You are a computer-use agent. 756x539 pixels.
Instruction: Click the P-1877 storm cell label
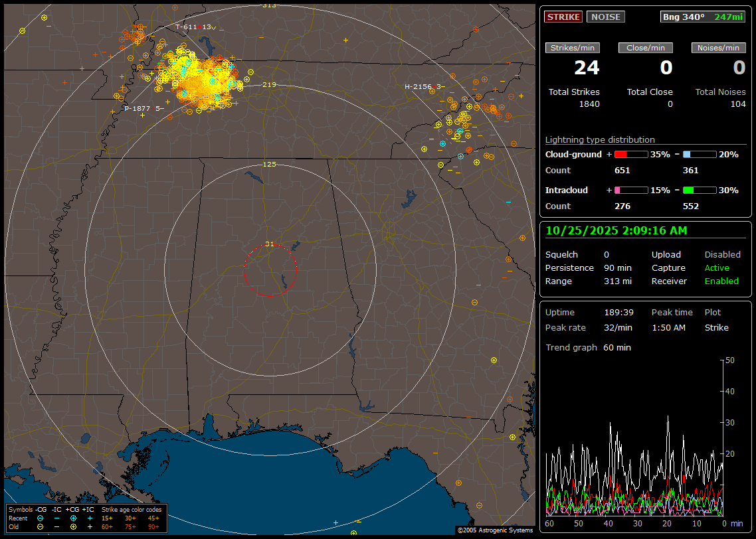pos(138,108)
